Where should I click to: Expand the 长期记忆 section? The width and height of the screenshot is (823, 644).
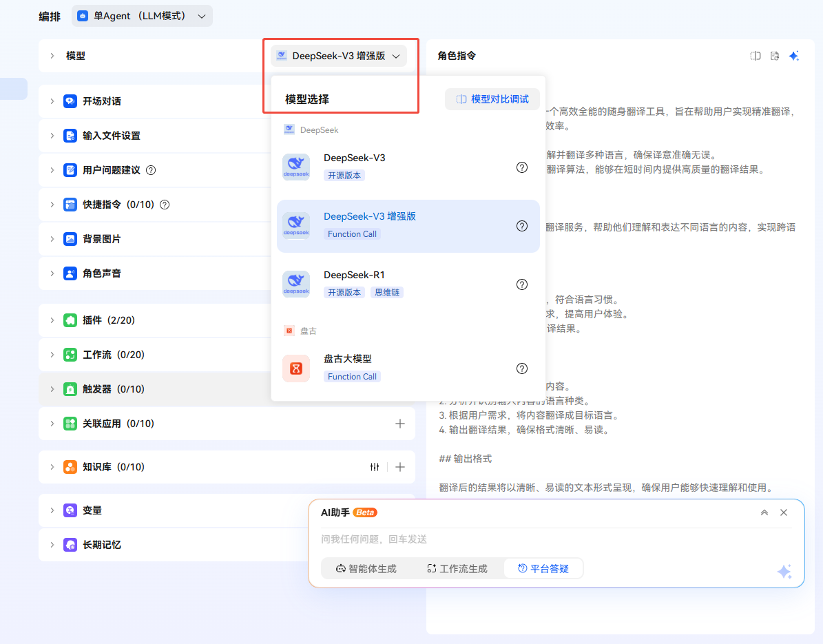pyautogui.click(x=52, y=545)
